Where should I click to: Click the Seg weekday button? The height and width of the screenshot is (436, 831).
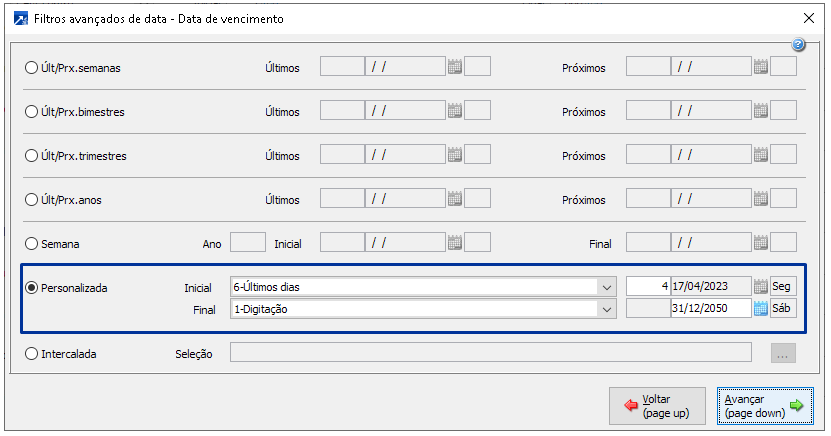click(782, 286)
